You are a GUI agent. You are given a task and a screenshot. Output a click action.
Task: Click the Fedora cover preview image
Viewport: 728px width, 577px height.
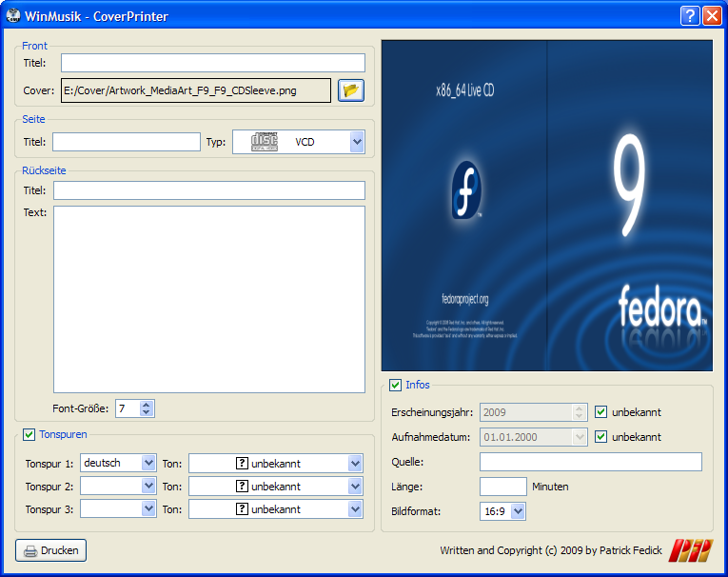click(x=547, y=206)
